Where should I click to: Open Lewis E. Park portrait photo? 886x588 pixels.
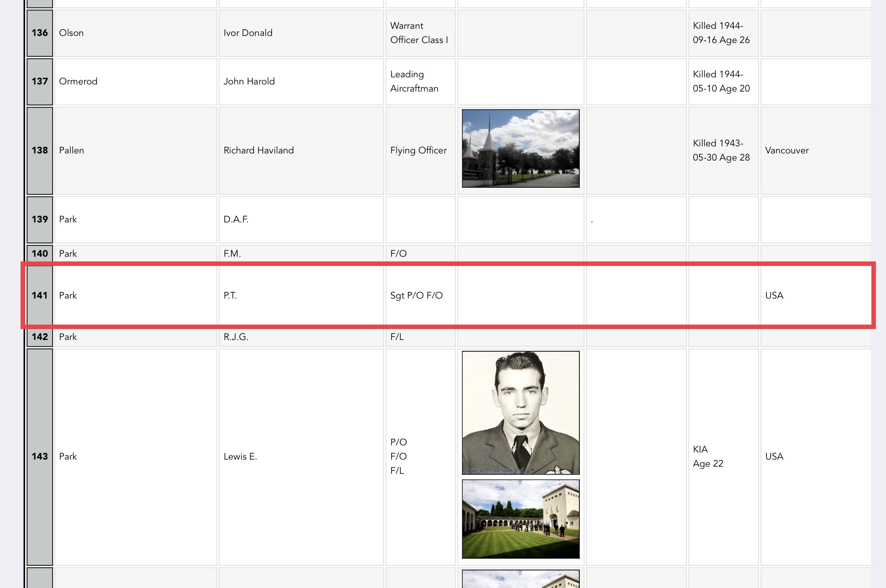click(x=520, y=412)
